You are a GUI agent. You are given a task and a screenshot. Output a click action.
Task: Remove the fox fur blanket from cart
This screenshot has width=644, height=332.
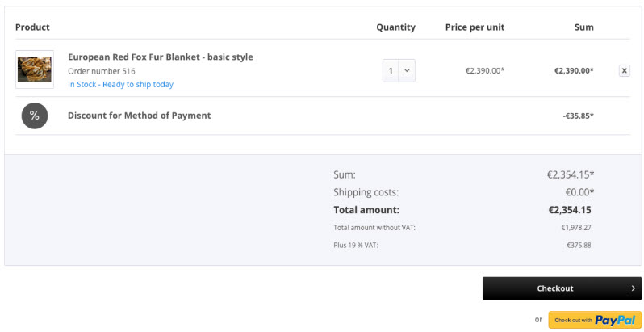pyautogui.click(x=624, y=70)
